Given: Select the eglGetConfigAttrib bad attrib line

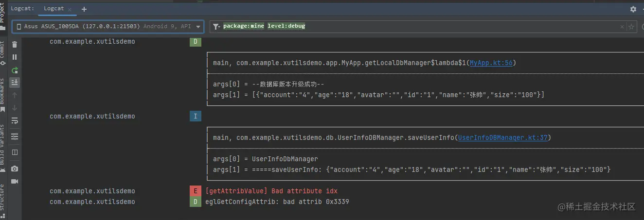Looking at the screenshot, I should [x=277, y=202].
